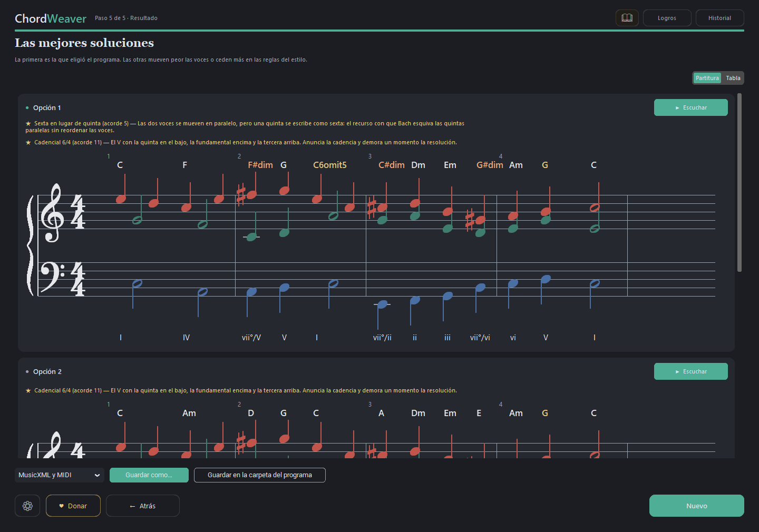Click the F#dim chord label in Opción 1
Image resolution: width=759 pixels, height=532 pixels.
260,165
